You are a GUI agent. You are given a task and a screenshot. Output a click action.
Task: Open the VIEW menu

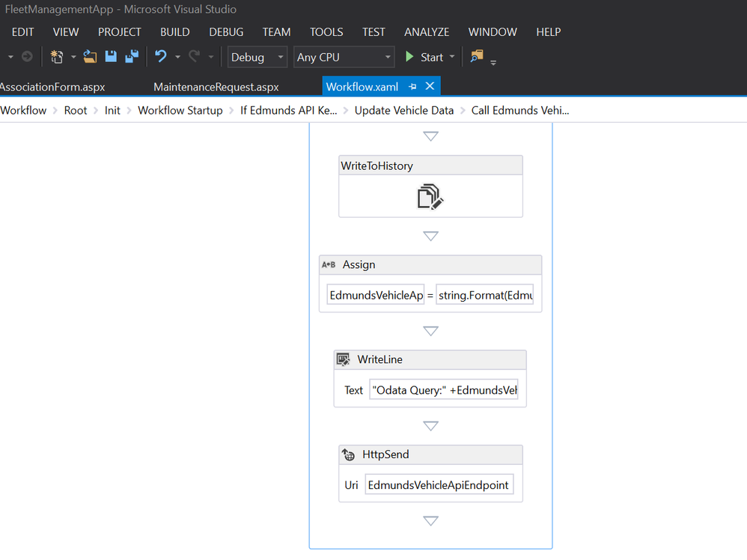click(x=66, y=32)
